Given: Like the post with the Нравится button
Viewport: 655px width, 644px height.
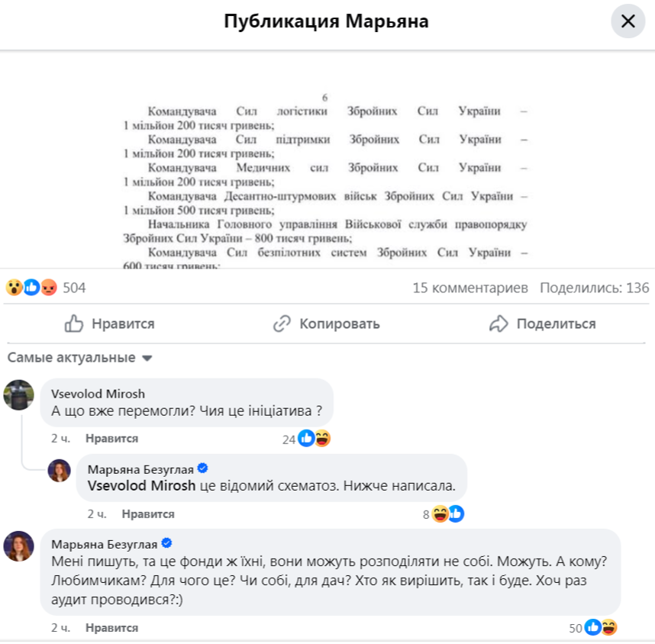Looking at the screenshot, I should 108,324.
